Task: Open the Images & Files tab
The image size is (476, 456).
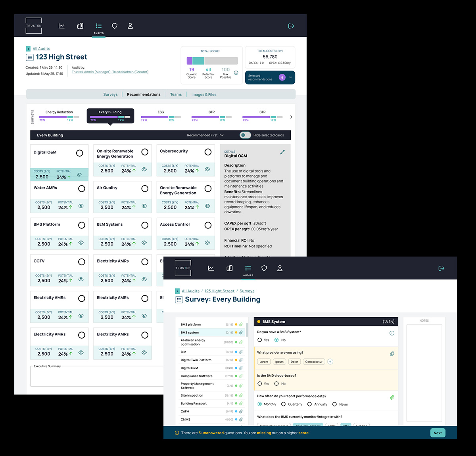Action: coord(203,94)
